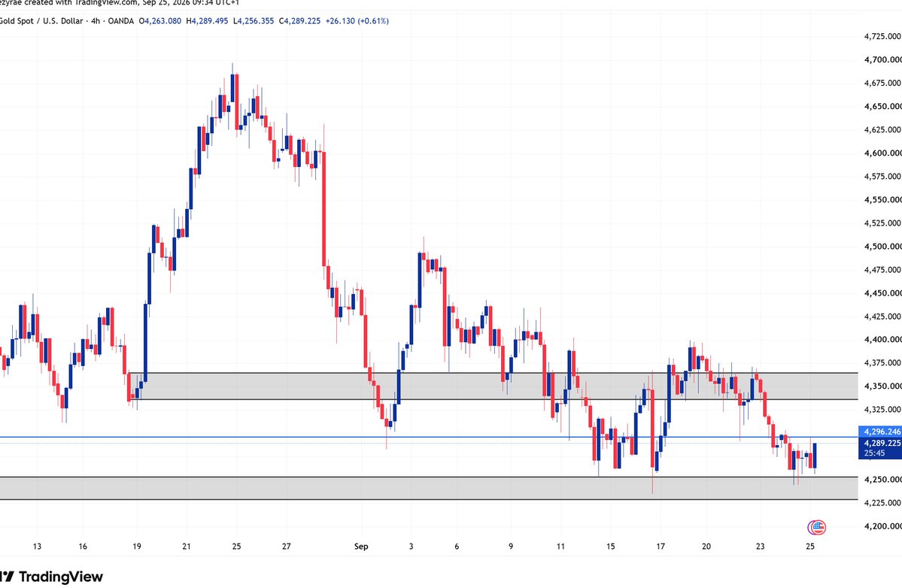Click the 4,675.000 price axis label
Viewport: 902px width, 588px height.
[x=882, y=83]
